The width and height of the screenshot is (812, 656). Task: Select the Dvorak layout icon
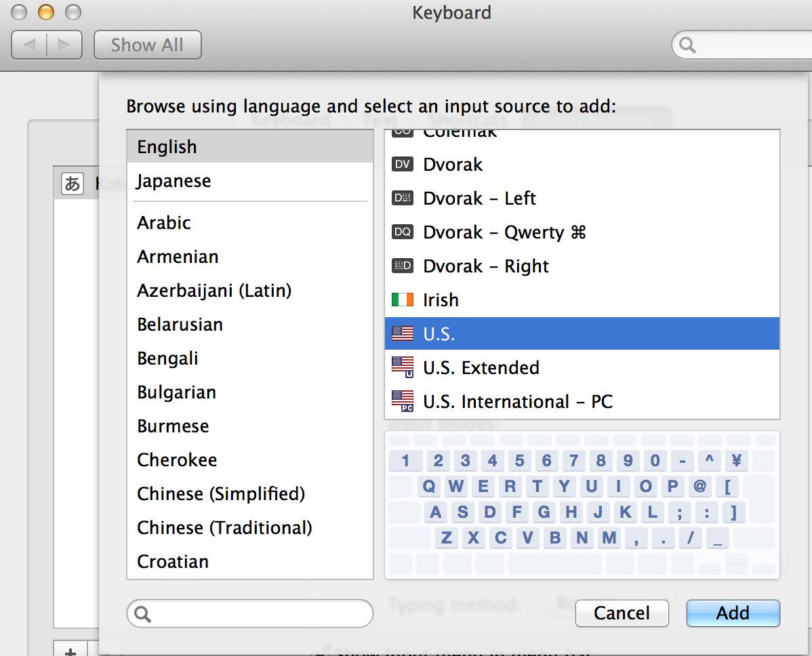coord(401,164)
